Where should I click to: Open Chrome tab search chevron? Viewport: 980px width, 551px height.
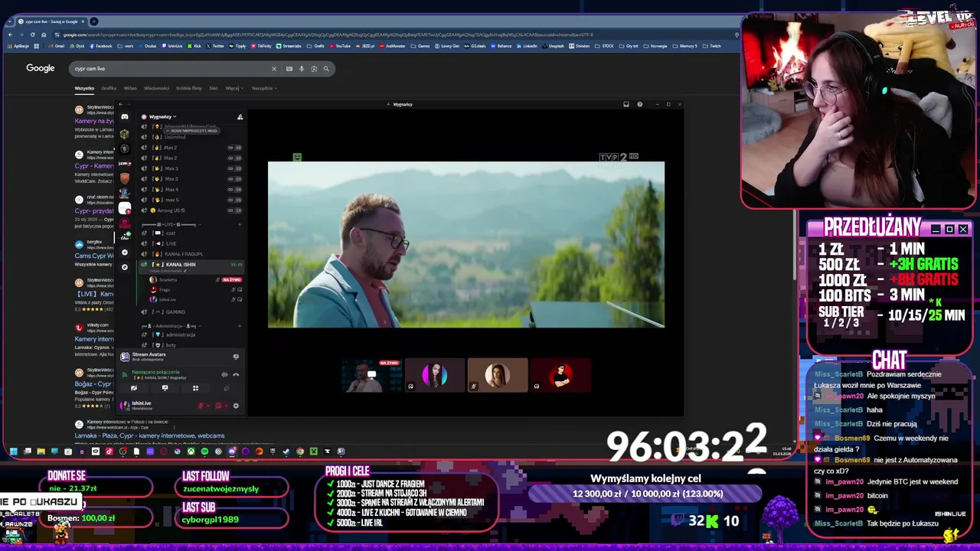(8, 21)
